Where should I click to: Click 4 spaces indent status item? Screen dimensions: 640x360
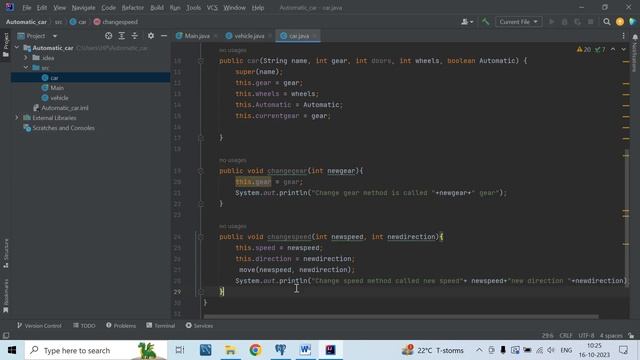pos(611,336)
